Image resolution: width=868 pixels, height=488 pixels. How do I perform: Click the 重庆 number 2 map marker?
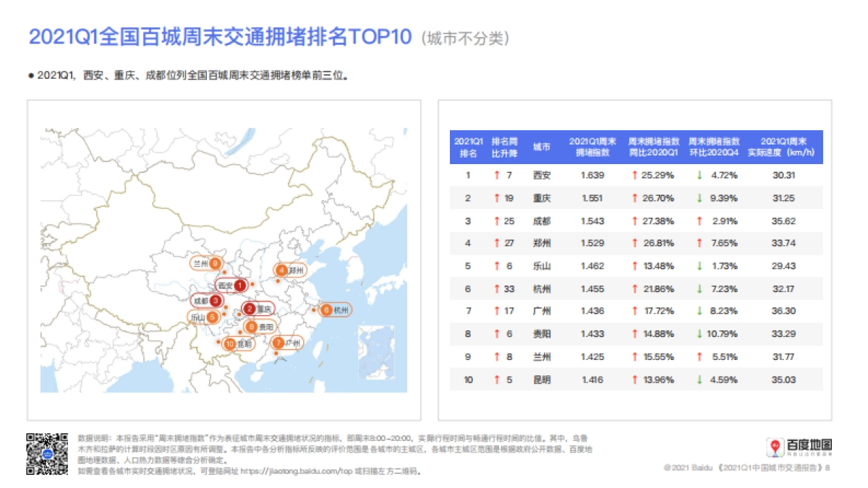250,309
